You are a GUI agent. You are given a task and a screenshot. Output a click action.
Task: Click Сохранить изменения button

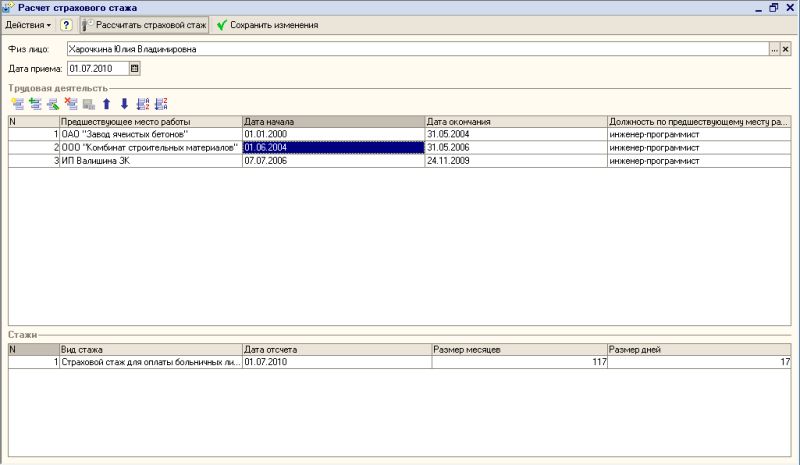pyautogui.click(x=267, y=25)
